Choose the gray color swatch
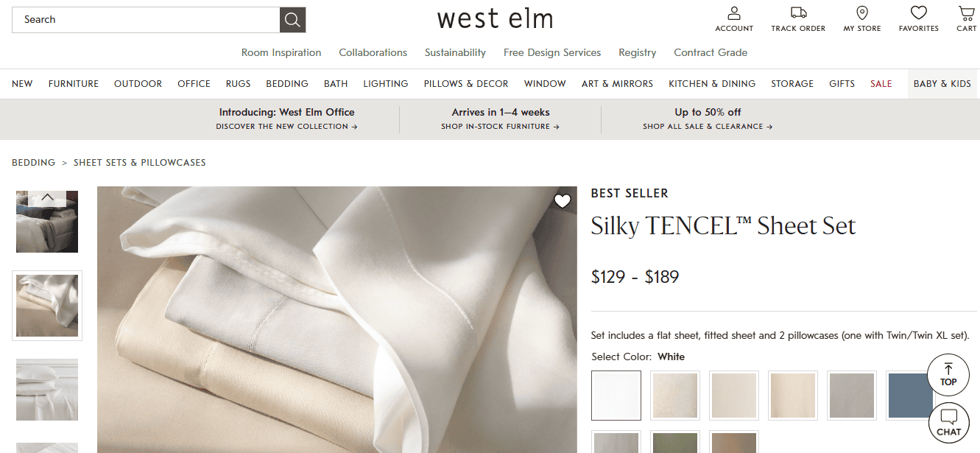Screen dimensions: 980x453 coord(852,396)
